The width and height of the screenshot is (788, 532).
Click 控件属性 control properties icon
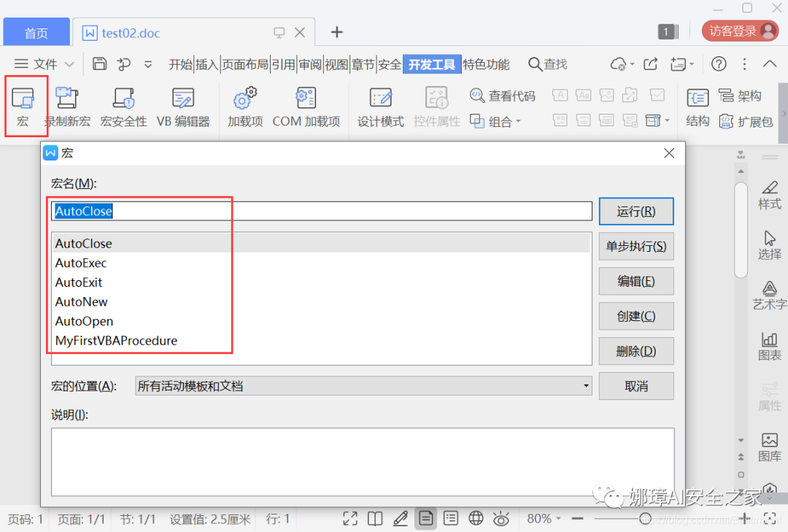[437, 107]
